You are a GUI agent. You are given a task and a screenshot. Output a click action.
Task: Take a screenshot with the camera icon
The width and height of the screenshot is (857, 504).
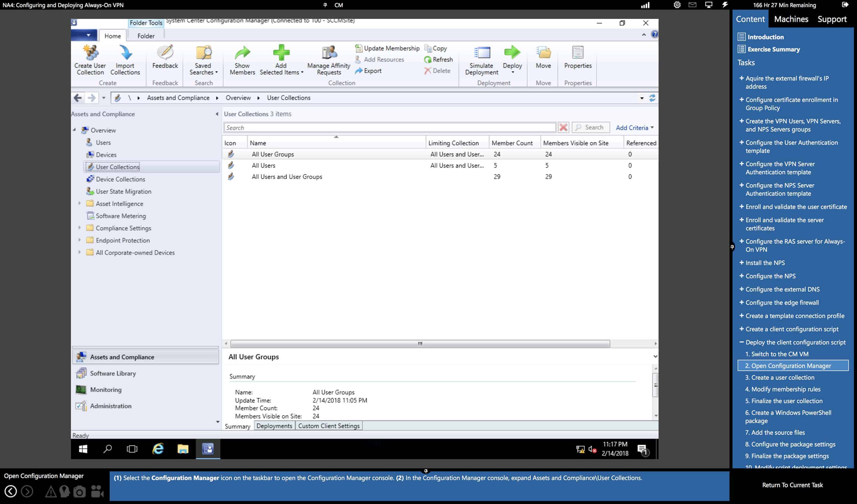[x=79, y=492]
